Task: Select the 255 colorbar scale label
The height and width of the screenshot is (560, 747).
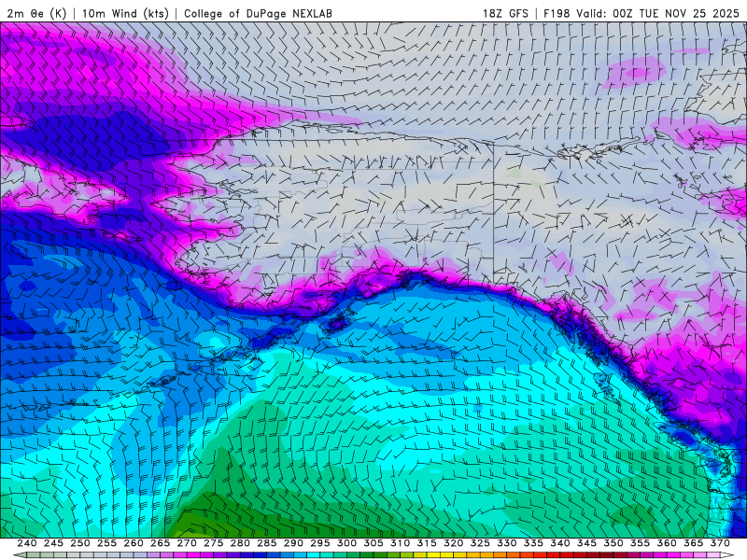Action: point(106,543)
